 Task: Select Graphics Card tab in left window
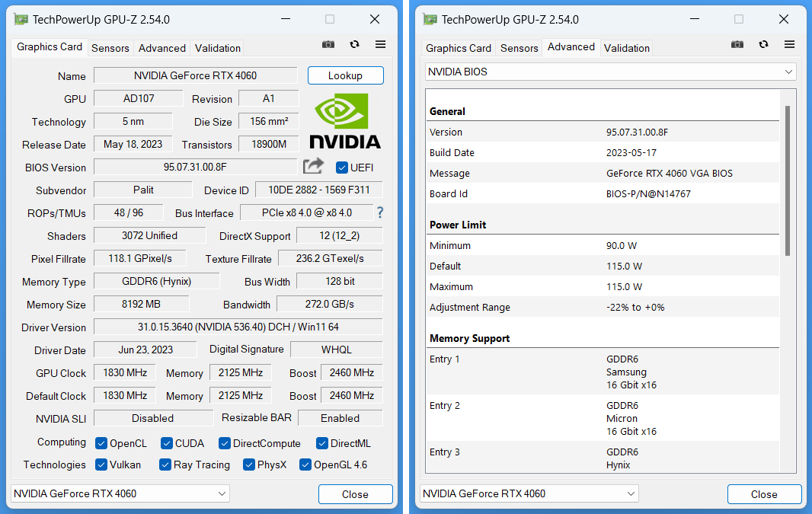[50, 47]
